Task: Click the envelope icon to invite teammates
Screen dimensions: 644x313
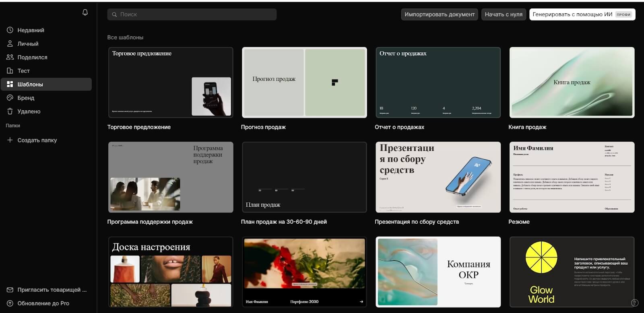Action: [10, 290]
